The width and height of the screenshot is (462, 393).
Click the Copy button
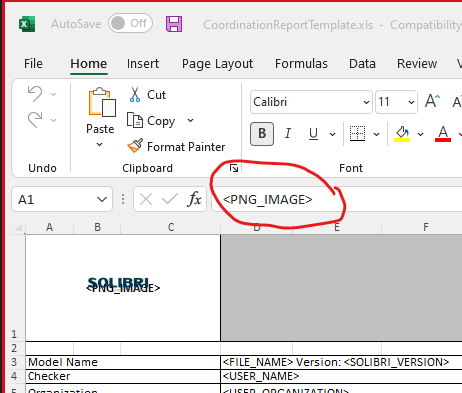click(151, 121)
